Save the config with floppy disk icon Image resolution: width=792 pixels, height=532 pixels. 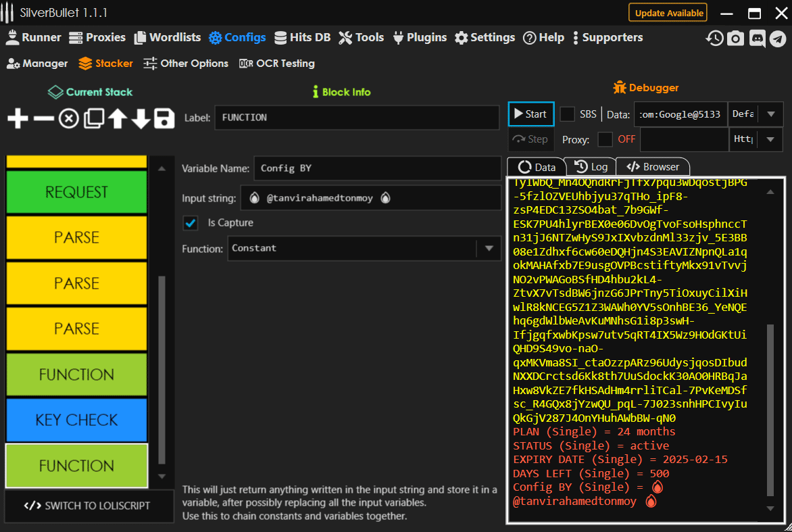click(164, 119)
